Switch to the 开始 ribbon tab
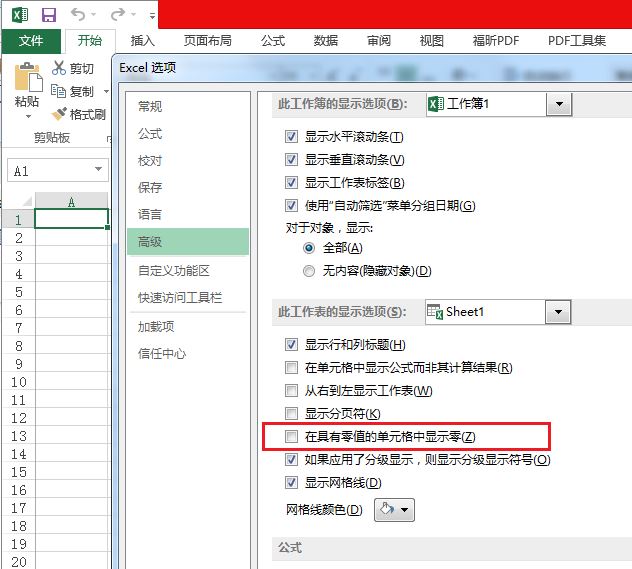The width and height of the screenshot is (632, 569). (x=90, y=41)
